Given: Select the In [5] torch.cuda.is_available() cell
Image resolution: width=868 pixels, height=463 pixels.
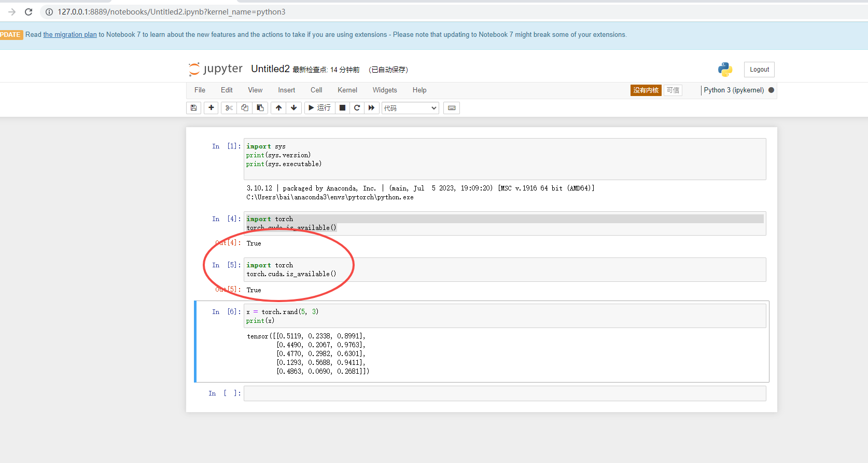Looking at the screenshot, I should 505,269.
